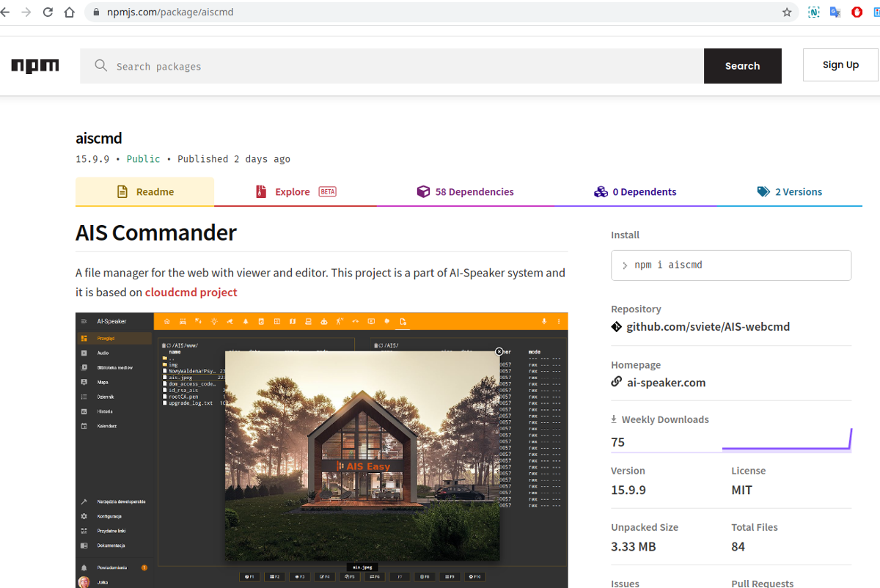The height and width of the screenshot is (588, 880).
Task: Click the License value MIT
Action: click(x=741, y=490)
